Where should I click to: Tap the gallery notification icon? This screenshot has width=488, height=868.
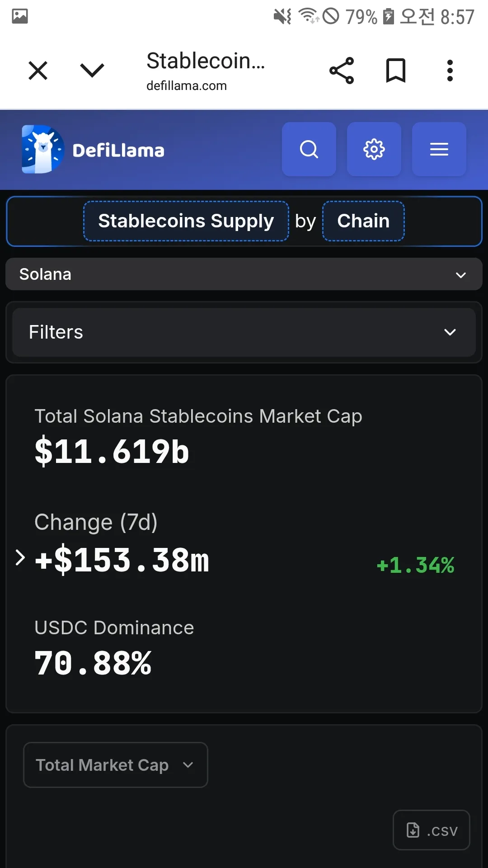[20, 16]
